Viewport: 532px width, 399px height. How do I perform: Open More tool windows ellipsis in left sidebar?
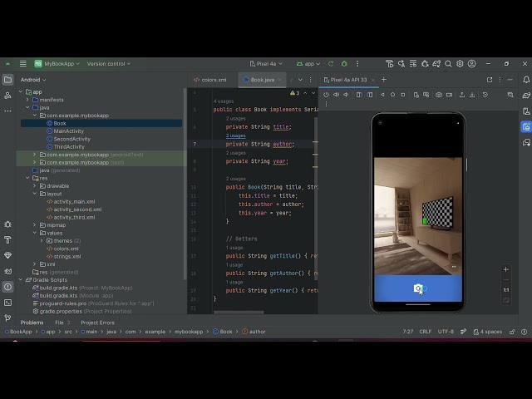(x=7, y=111)
